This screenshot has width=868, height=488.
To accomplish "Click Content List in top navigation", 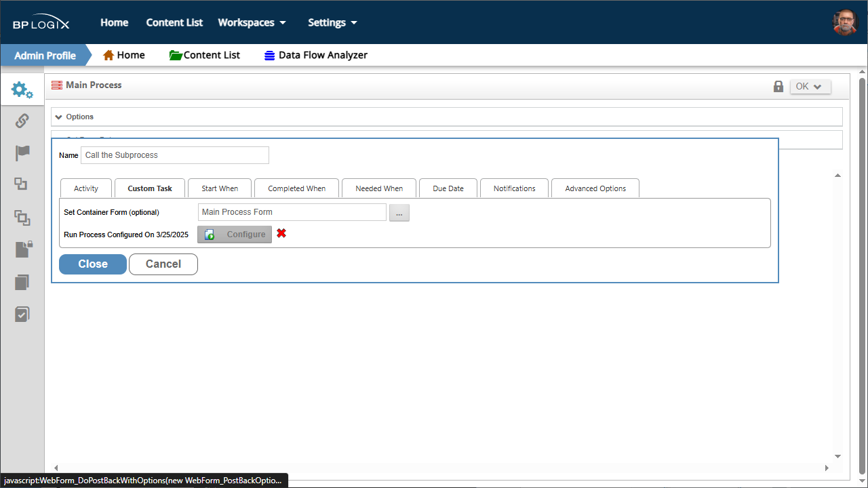I will 174,22.
